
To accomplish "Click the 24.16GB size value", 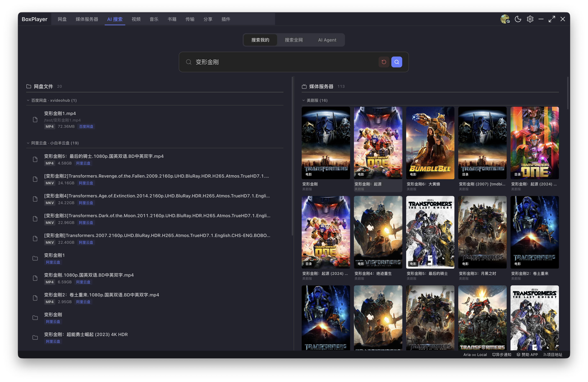I will pos(66,183).
